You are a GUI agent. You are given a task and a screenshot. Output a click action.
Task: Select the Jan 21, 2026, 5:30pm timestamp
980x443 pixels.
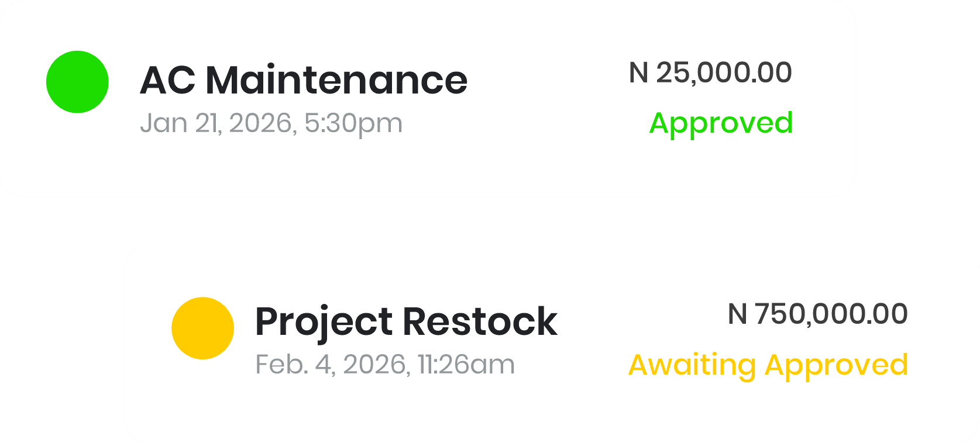point(271,123)
